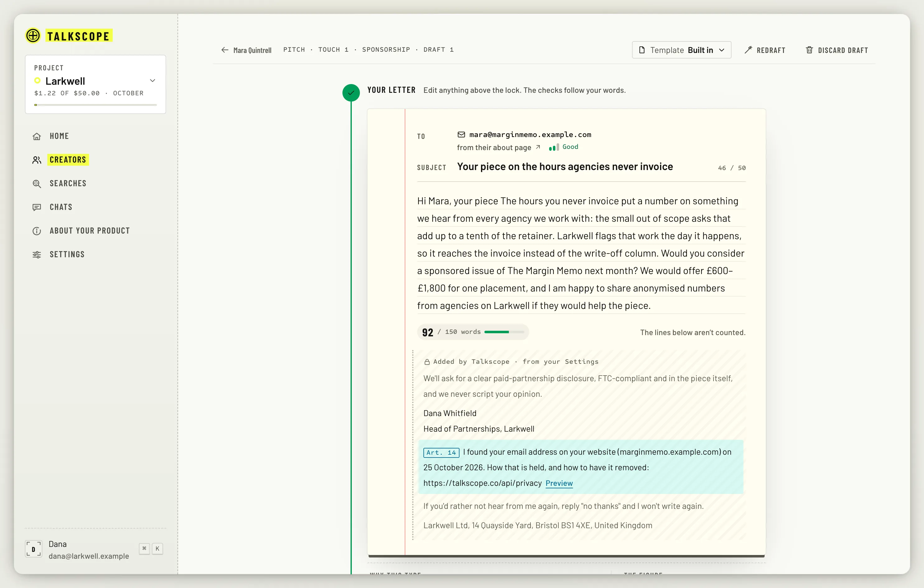Screen dimensions: 924x588
Task: Open the Template Built in dropdown
Action: [681, 50]
